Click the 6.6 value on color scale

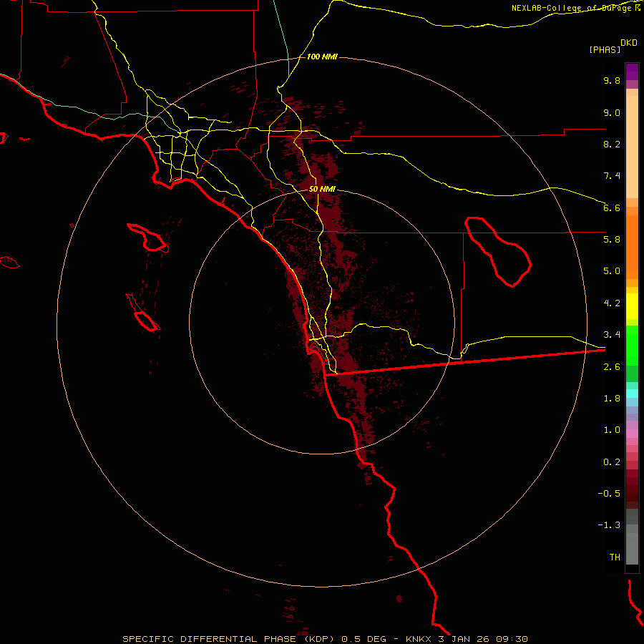tap(612, 208)
